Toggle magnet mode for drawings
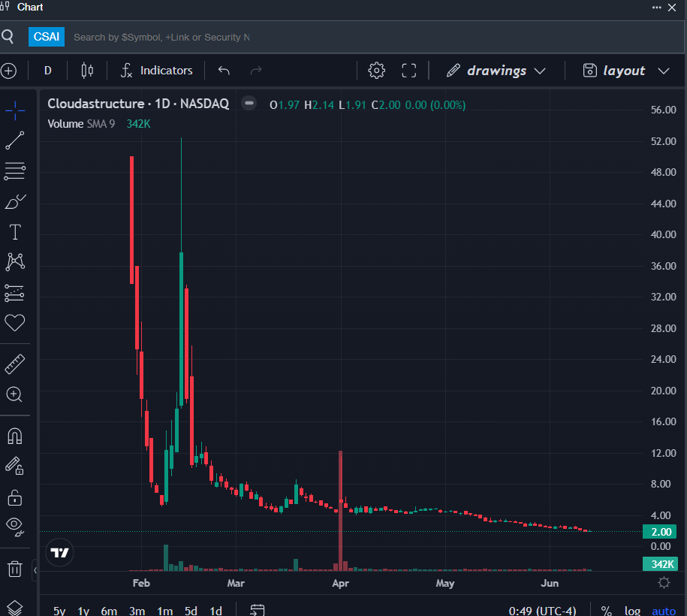This screenshot has width=687, height=616. pos(15,436)
